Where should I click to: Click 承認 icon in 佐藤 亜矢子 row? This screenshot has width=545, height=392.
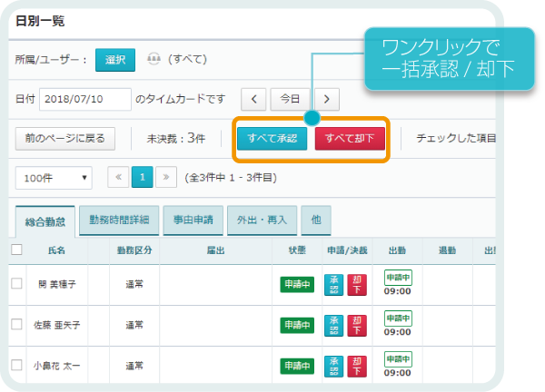pos(333,326)
